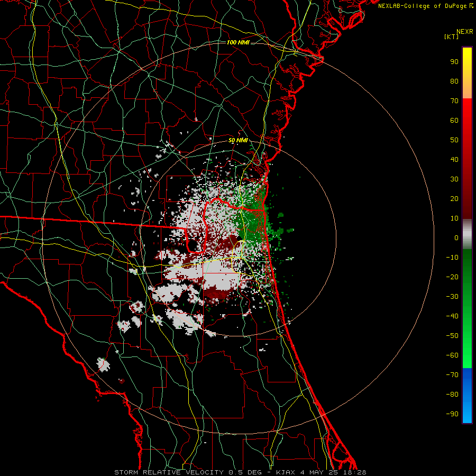Screen dimensions: 476x476
Task: Click the [KT] units label
Action: click(x=452, y=36)
